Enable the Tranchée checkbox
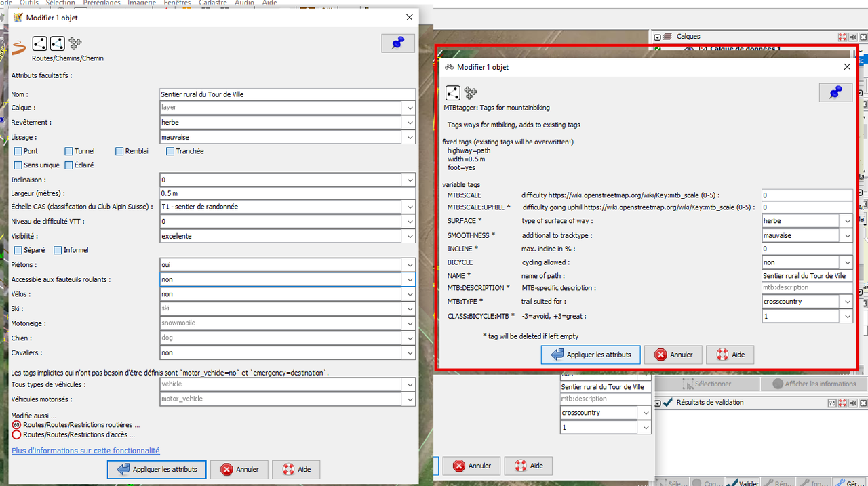 pos(170,151)
